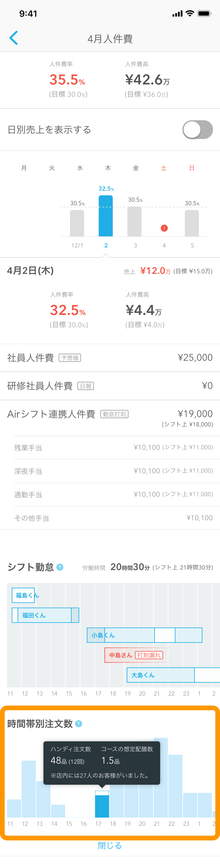The height and width of the screenshot is (868, 220).
Task: Toggle 日別売上を表示する switch
Action: pos(197,130)
